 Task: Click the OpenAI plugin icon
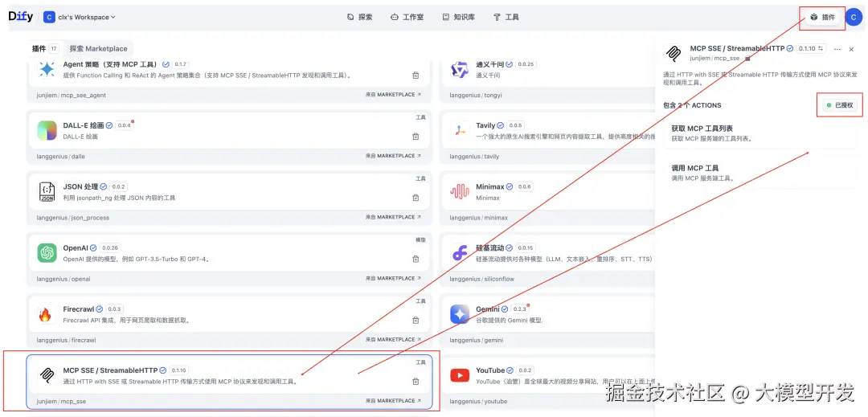[47, 253]
